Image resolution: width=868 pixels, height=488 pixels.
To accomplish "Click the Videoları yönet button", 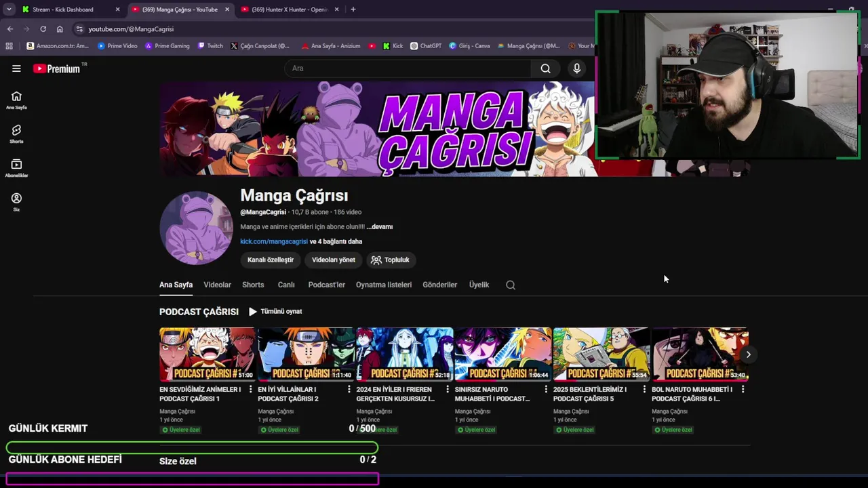I will 334,260.
